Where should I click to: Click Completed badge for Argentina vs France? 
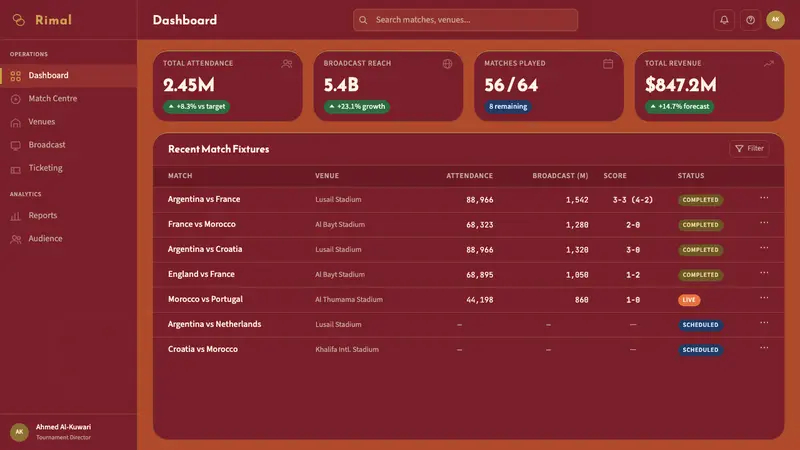(701, 200)
